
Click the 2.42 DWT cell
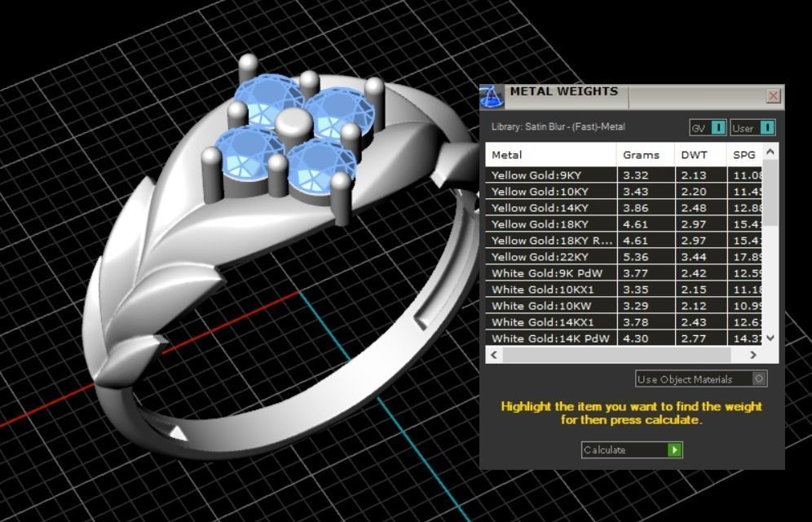pyautogui.click(x=700, y=273)
